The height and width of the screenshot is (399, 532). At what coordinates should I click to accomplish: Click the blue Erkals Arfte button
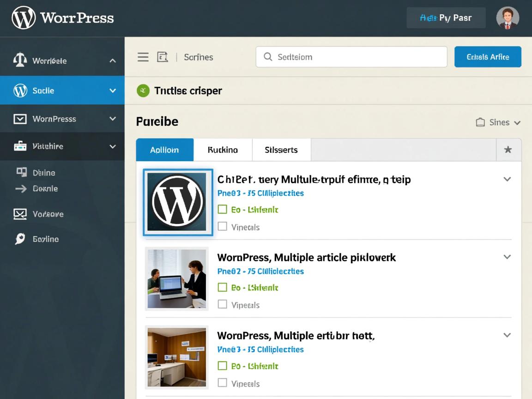[x=488, y=57]
